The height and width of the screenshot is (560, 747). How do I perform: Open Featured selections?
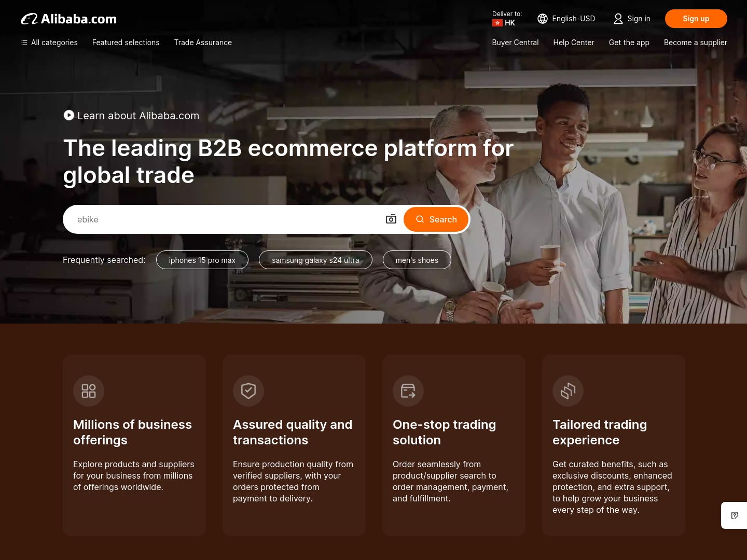[126, 43]
